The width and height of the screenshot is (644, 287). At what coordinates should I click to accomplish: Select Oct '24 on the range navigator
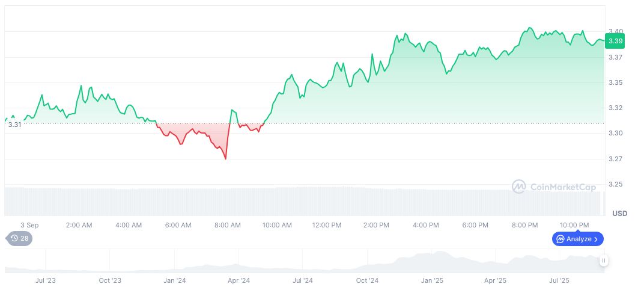coord(367,280)
